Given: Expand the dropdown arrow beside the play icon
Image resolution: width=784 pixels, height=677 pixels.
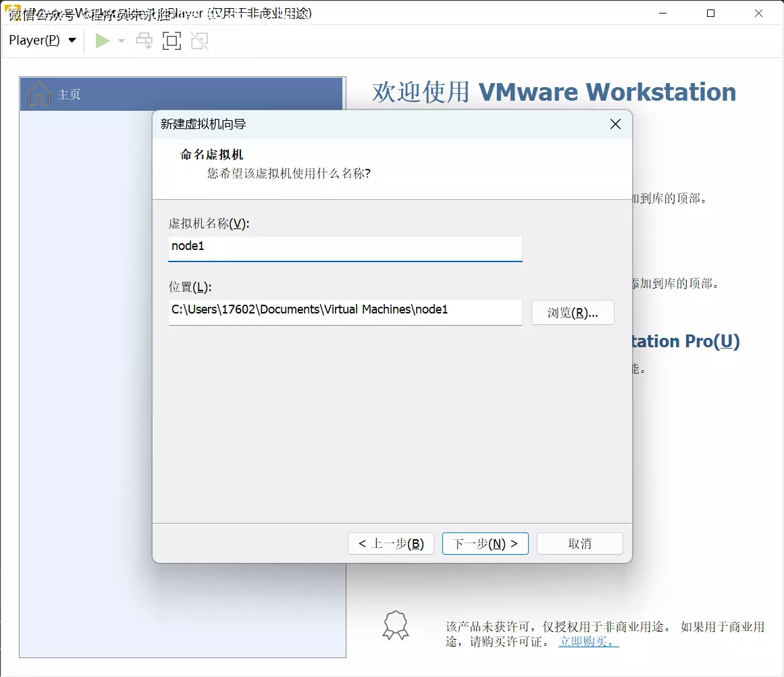Looking at the screenshot, I should coord(122,41).
